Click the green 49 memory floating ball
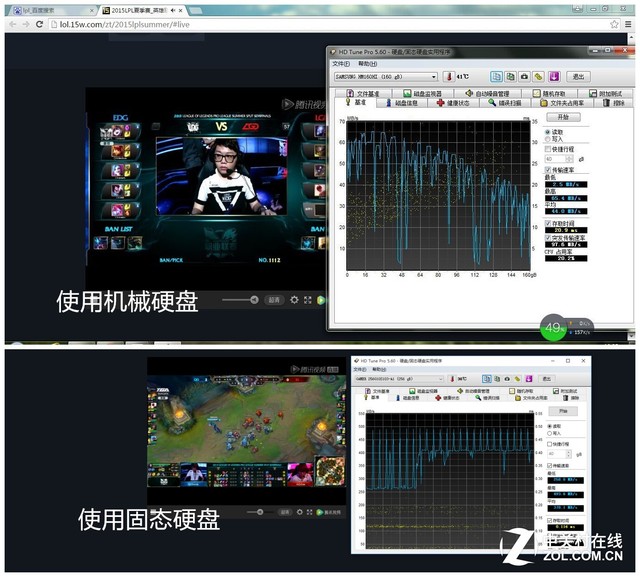The width and height of the screenshot is (640, 577). [x=553, y=327]
